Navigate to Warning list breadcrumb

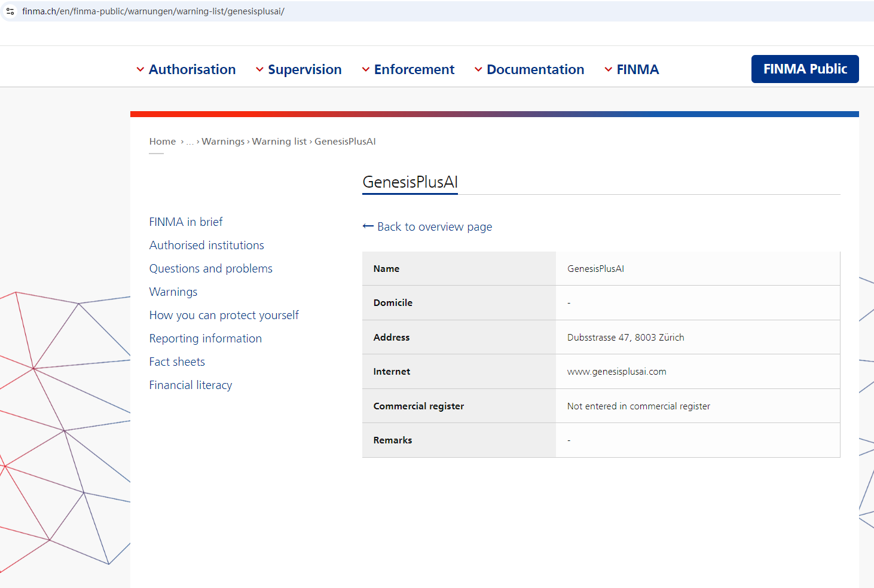(279, 142)
